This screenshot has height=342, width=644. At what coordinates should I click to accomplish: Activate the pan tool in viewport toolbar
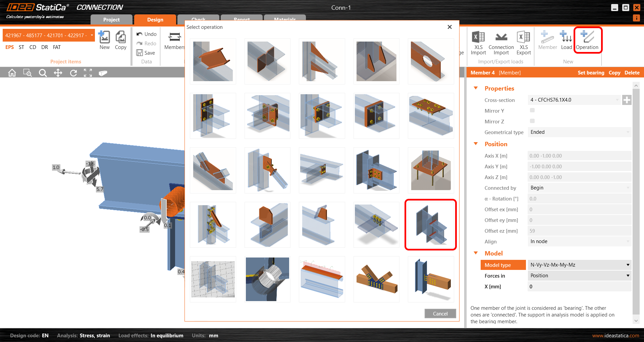pyautogui.click(x=58, y=73)
